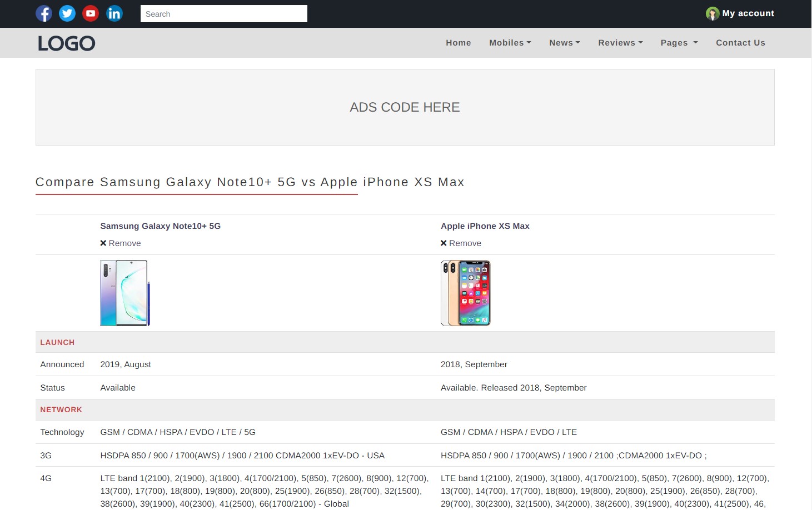Image resolution: width=812 pixels, height=510 pixels.
Task: Click the Samsung Galaxy Note10+ phone thumbnail
Action: [124, 293]
